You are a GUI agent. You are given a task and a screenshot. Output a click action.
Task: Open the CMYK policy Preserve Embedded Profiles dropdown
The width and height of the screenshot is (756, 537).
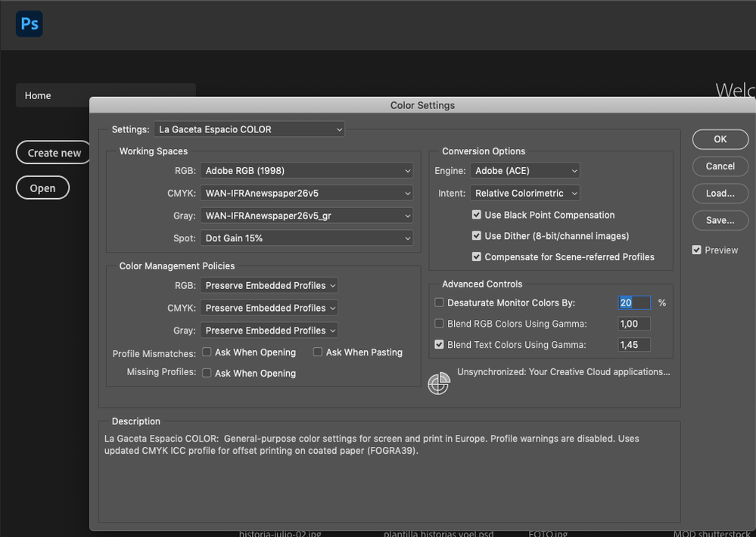[269, 308]
